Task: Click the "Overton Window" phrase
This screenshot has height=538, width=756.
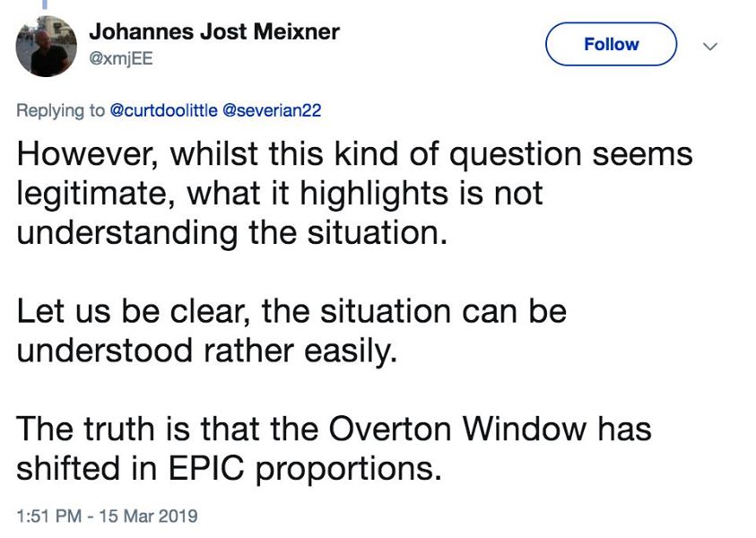Action: coord(417,429)
